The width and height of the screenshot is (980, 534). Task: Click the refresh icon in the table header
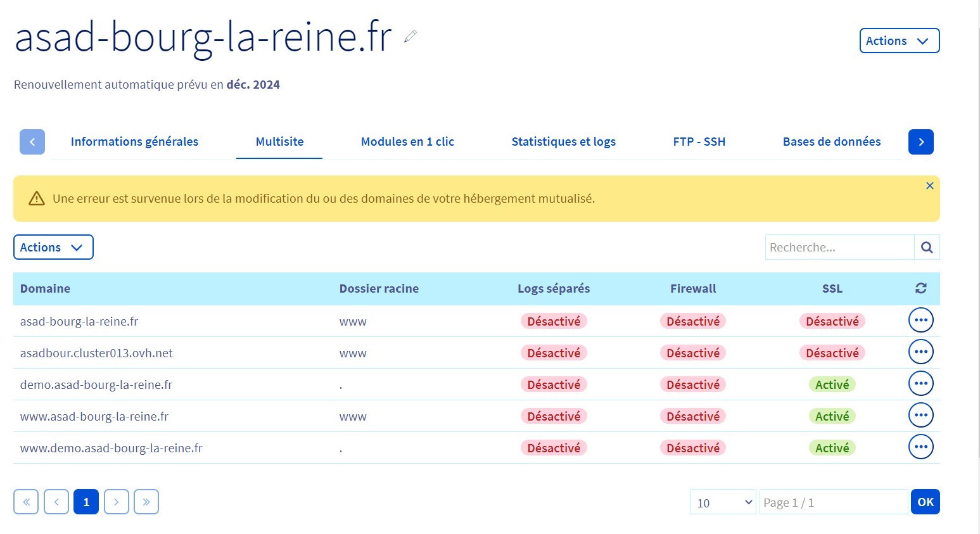[x=920, y=288]
